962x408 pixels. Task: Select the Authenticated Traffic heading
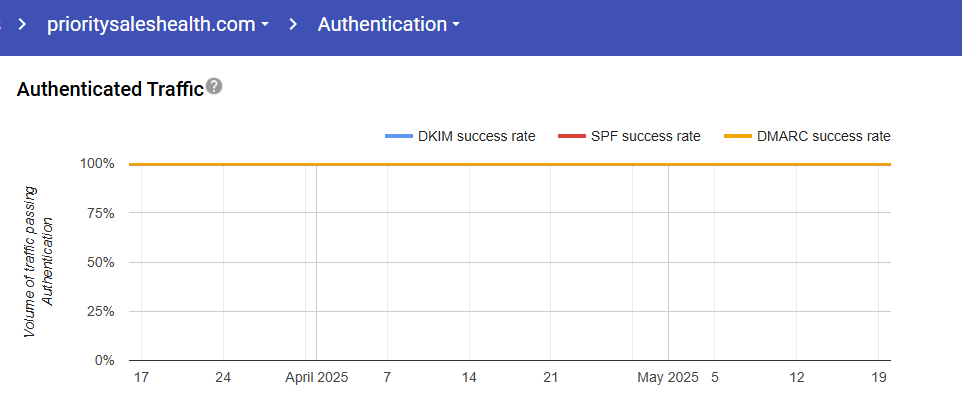coord(110,90)
